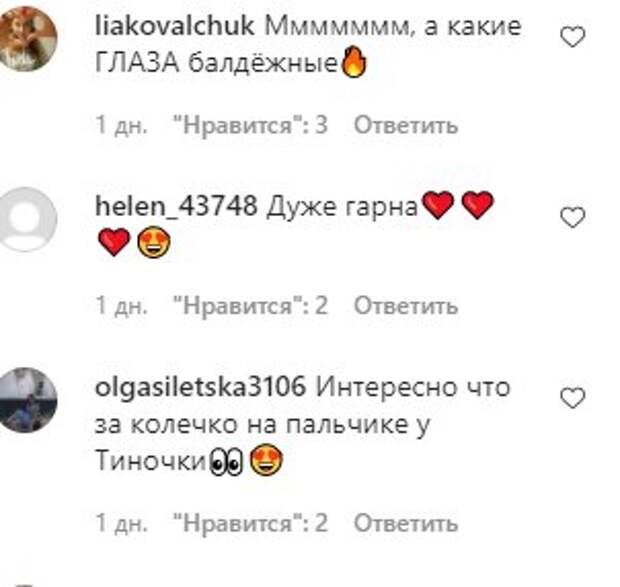
Task: Reply to liakovalchuk's comment via Ответить
Action: pos(406,125)
